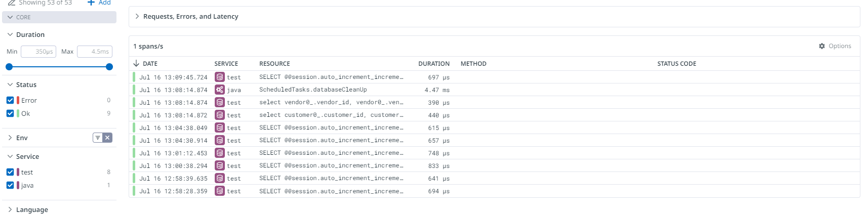Click the 697 µs duration value
Screen dimensions: 868x214
[x=439, y=77]
